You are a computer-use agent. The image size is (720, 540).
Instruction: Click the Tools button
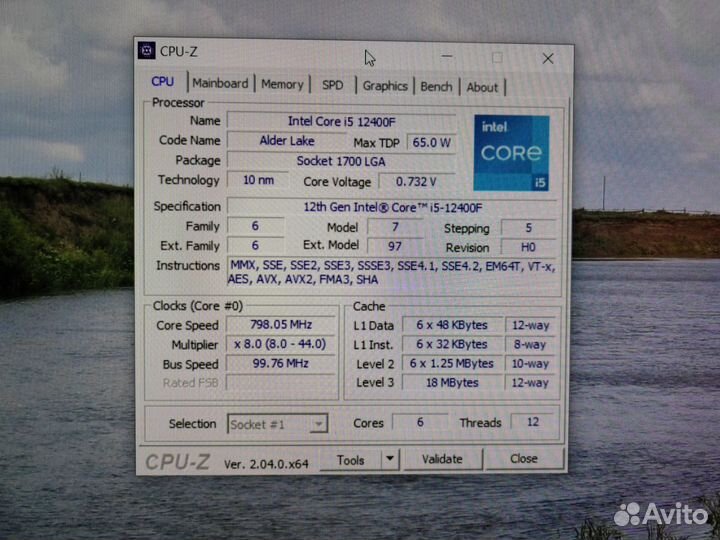[350, 460]
